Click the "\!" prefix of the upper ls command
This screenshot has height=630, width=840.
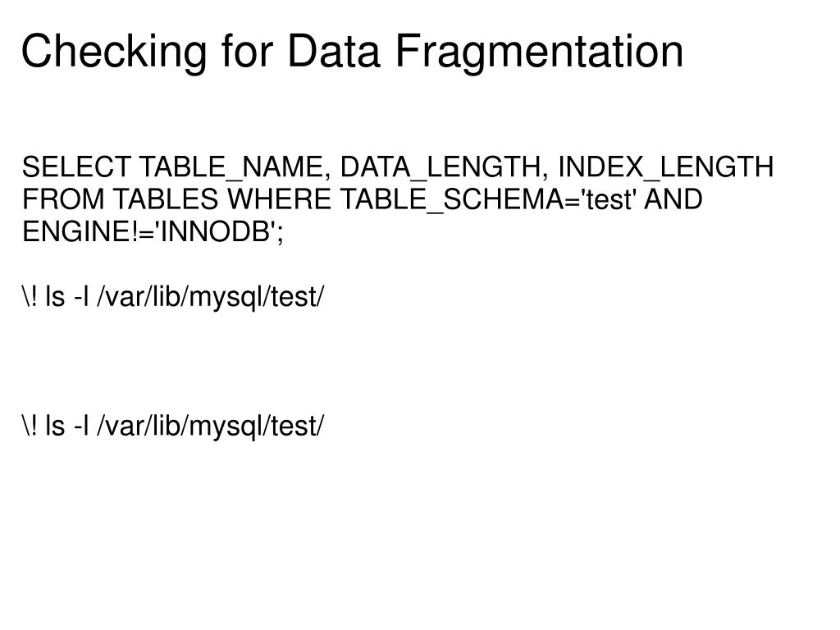click(x=30, y=297)
